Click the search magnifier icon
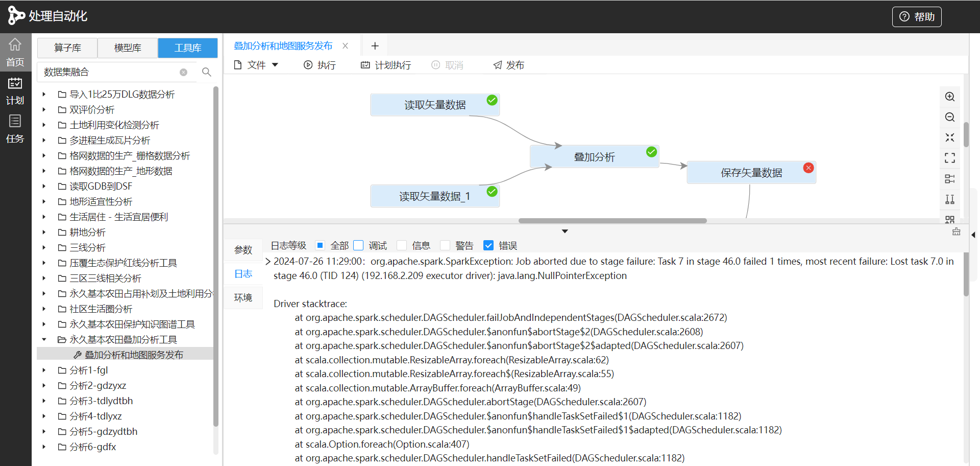The image size is (980, 466). click(x=207, y=72)
